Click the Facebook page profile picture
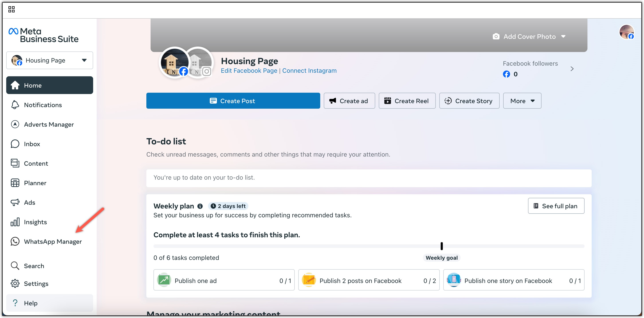The image size is (644, 318). 175,63
